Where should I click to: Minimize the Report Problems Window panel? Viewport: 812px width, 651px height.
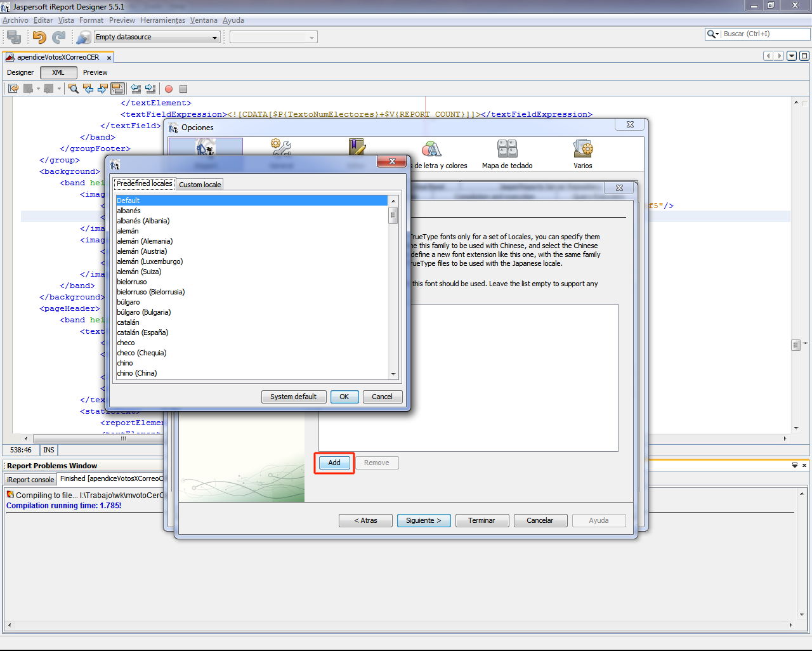point(795,465)
